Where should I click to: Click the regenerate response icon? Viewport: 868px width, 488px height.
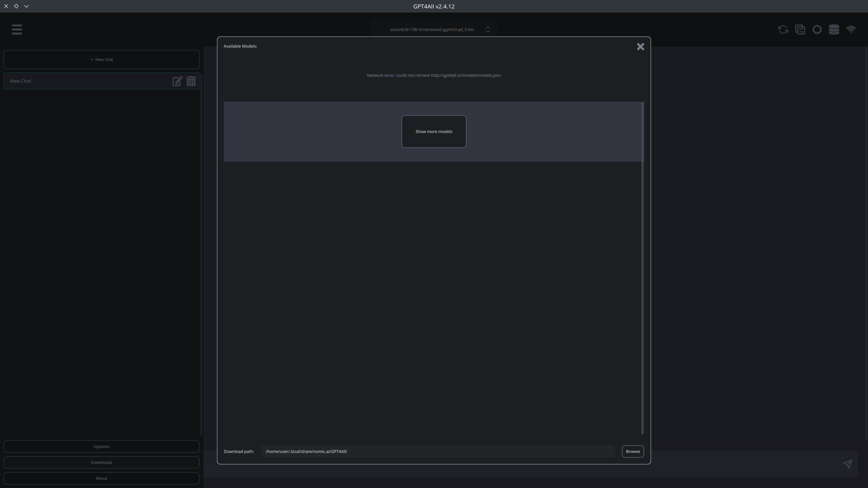pyautogui.click(x=783, y=29)
